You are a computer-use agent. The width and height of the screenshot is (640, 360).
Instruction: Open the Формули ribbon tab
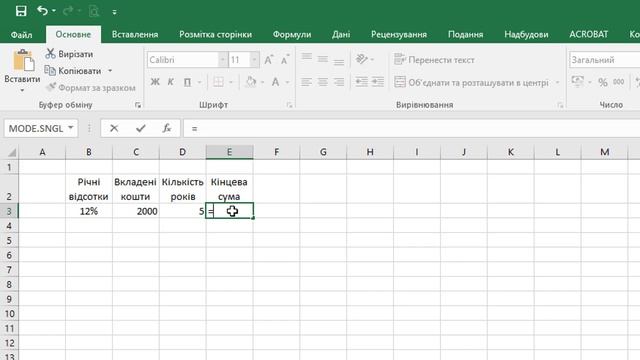[x=292, y=35]
